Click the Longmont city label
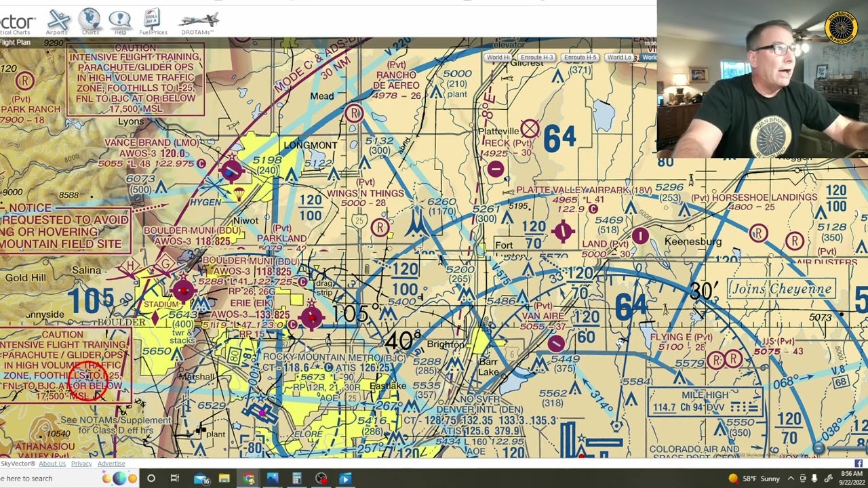 [x=311, y=145]
